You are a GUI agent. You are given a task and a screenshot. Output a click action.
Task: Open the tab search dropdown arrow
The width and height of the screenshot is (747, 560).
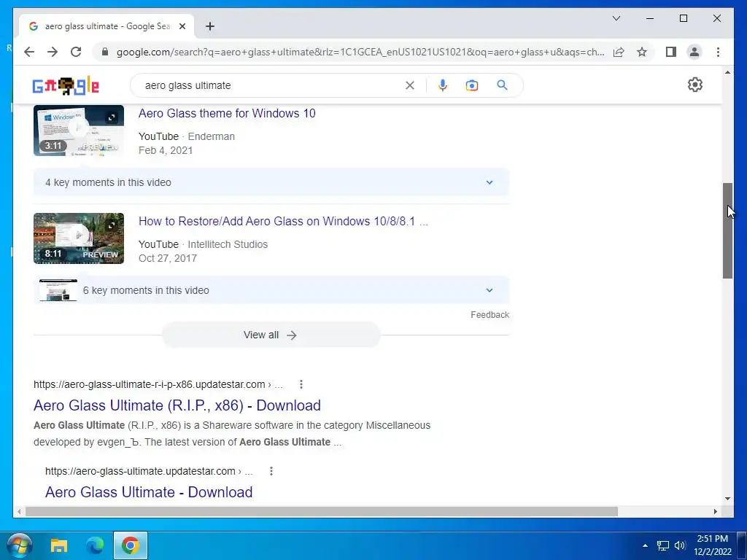(616, 18)
